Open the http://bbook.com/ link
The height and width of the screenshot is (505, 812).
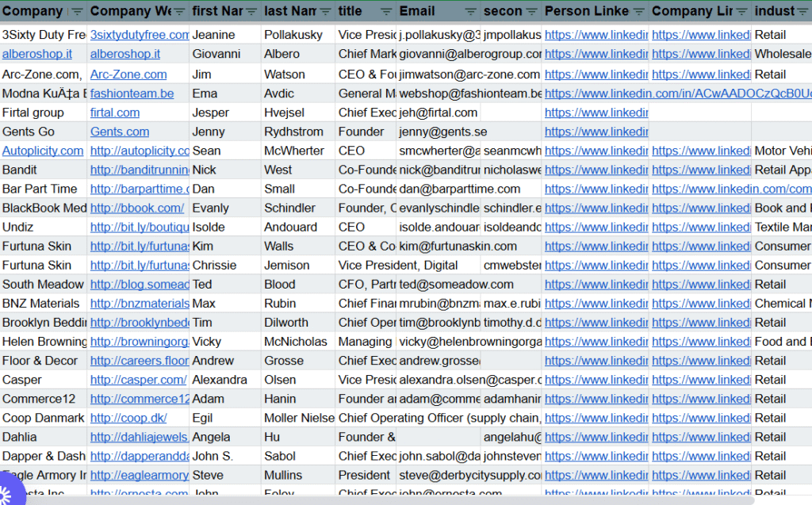click(x=137, y=209)
